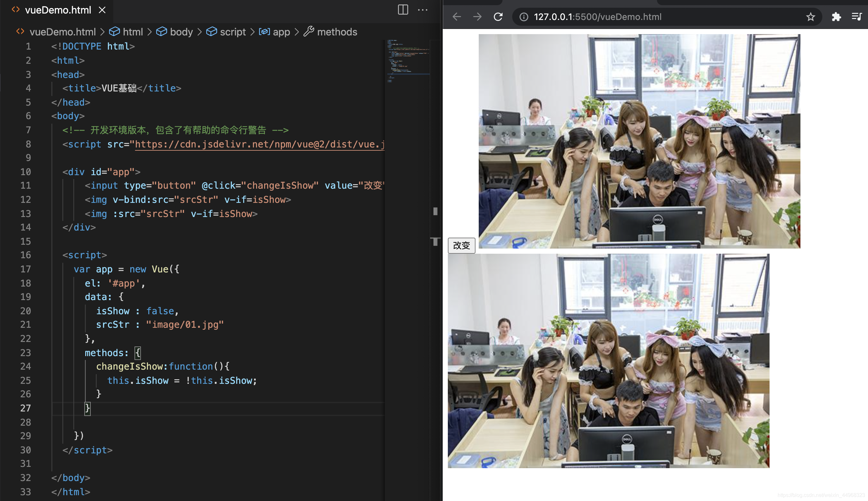Click 'this.isShow = !this.isShow;' code line
The image size is (868, 501).
click(x=182, y=381)
